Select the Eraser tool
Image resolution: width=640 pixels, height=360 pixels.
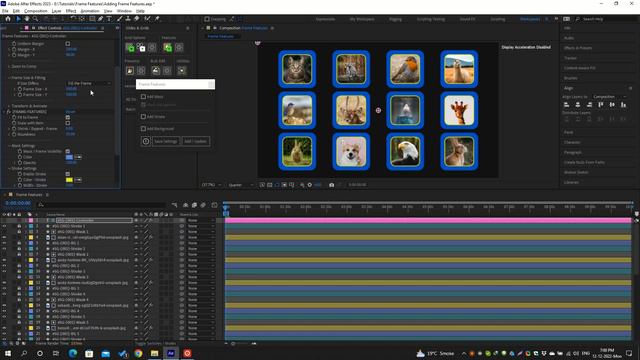click(x=137, y=19)
